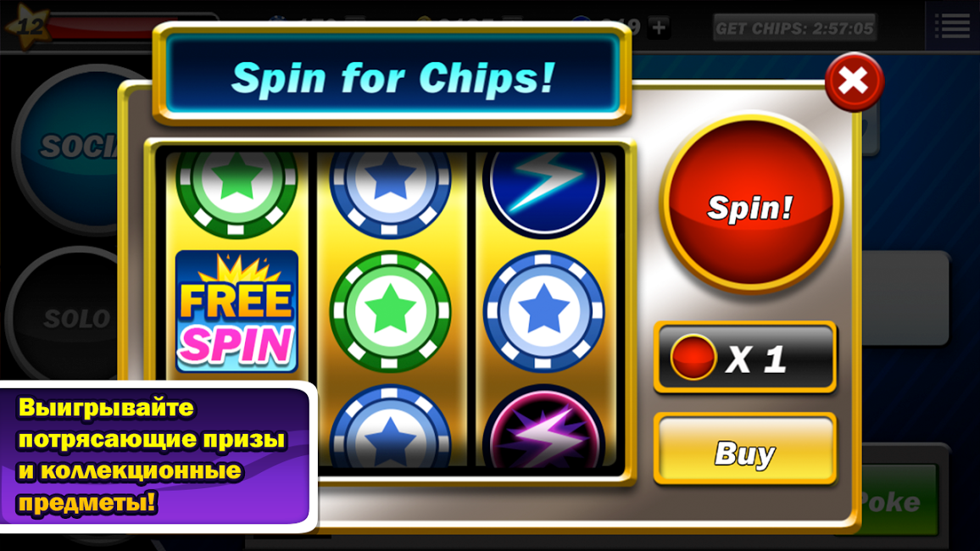
Task: Select the Social mode round button
Action: [x=69, y=148]
